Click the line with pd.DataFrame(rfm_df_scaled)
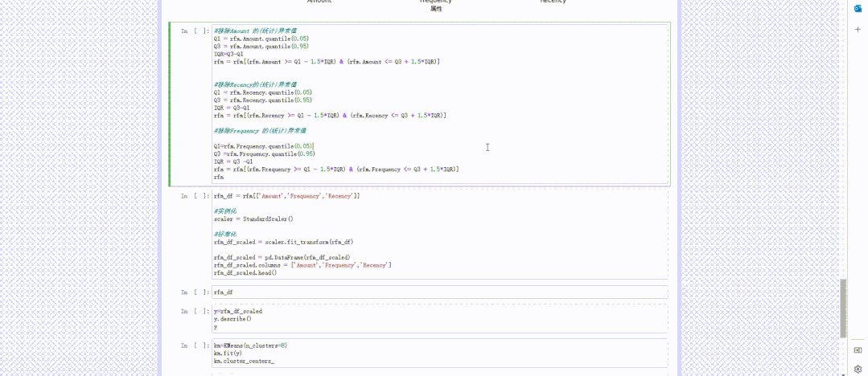 (x=282, y=257)
